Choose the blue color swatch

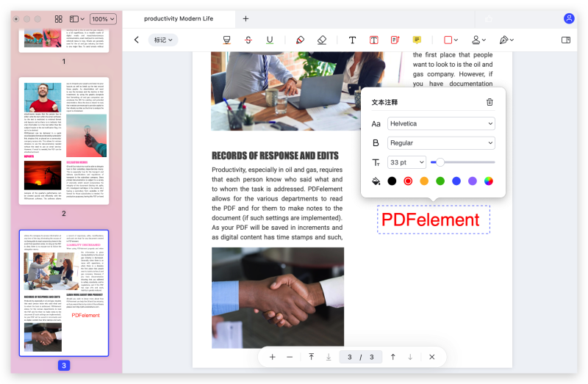(456, 181)
